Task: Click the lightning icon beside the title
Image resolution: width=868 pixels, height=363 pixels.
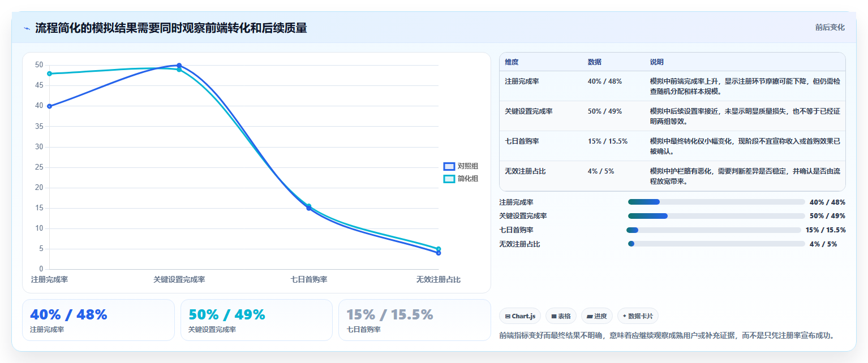Action: (x=27, y=28)
